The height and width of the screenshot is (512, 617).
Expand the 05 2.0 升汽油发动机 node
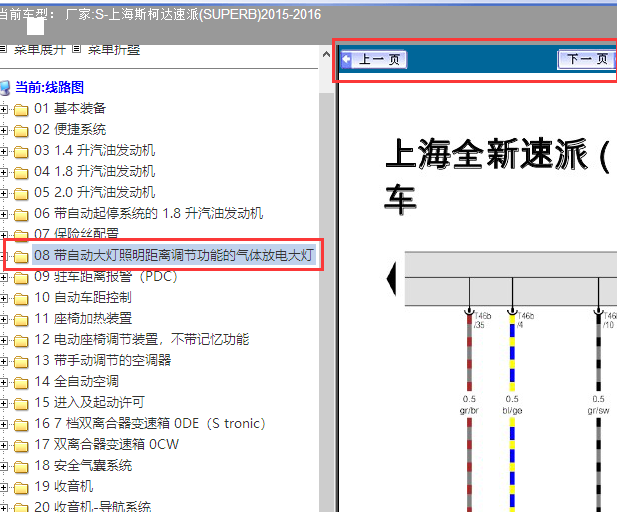(x=4, y=193)
